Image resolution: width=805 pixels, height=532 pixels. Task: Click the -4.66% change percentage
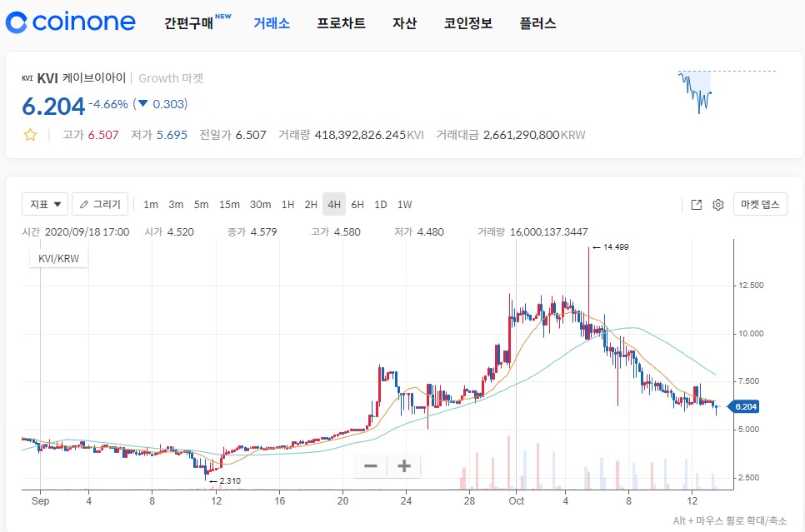(108, 104)
